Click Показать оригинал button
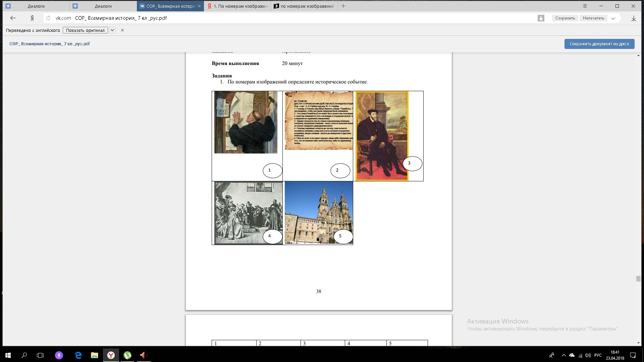Screen dimensions: 644x362 85,30
